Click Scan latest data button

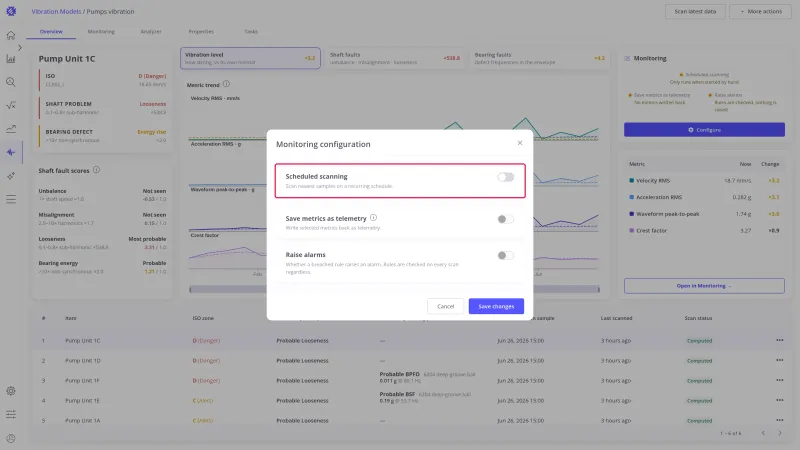pyautogui.click(x=695, y=11)
